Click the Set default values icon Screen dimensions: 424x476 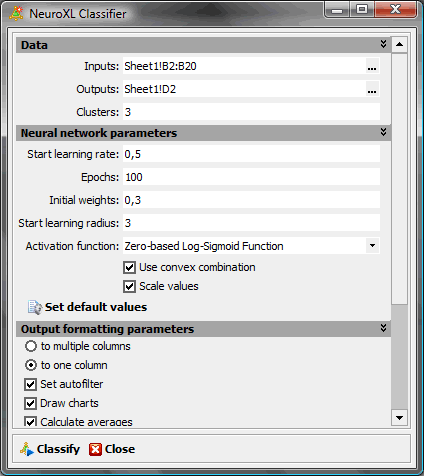(x=35, y=307)
